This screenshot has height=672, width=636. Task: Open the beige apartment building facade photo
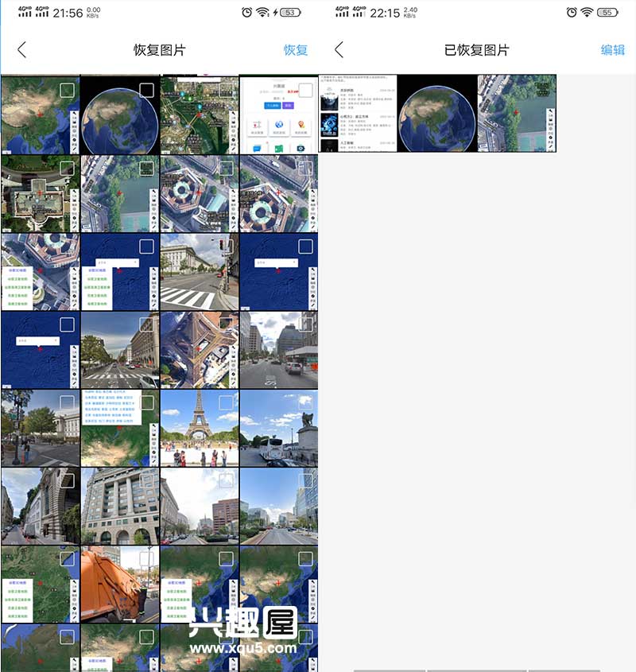tap(120, 506)
